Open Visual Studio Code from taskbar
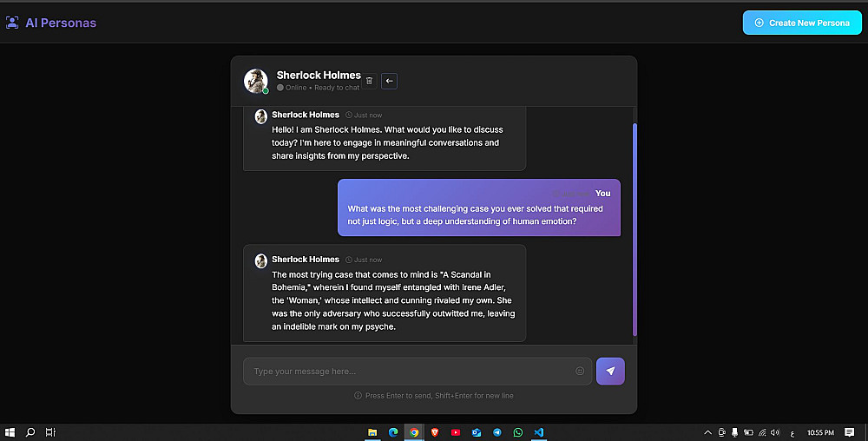Image resolution: width=868 pixels, height=441 pixels. click(539, 432)
